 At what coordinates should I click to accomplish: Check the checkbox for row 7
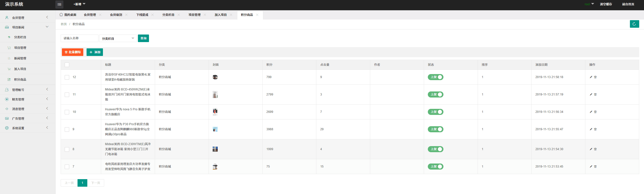(67, 167)
